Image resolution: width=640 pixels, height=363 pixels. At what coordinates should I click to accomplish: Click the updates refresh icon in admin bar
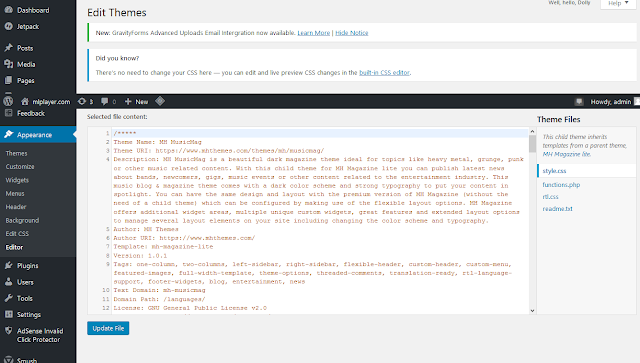tap(82, 101)
